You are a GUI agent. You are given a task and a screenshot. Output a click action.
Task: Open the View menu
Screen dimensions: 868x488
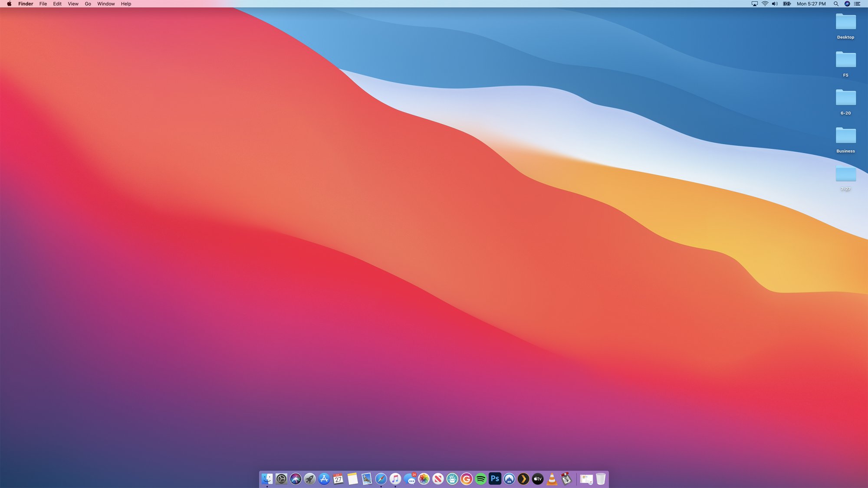click(73, 4)
